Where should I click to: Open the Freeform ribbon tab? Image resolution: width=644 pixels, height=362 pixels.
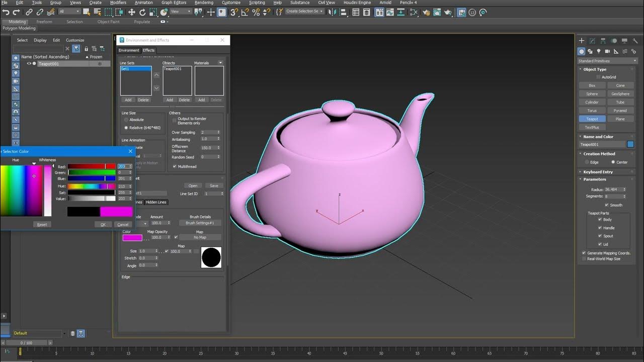tap(44, 22)
